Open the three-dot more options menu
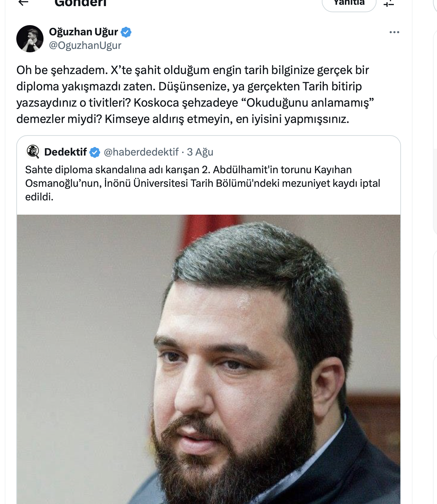437x504 pixels. click(x=394, y=32)
